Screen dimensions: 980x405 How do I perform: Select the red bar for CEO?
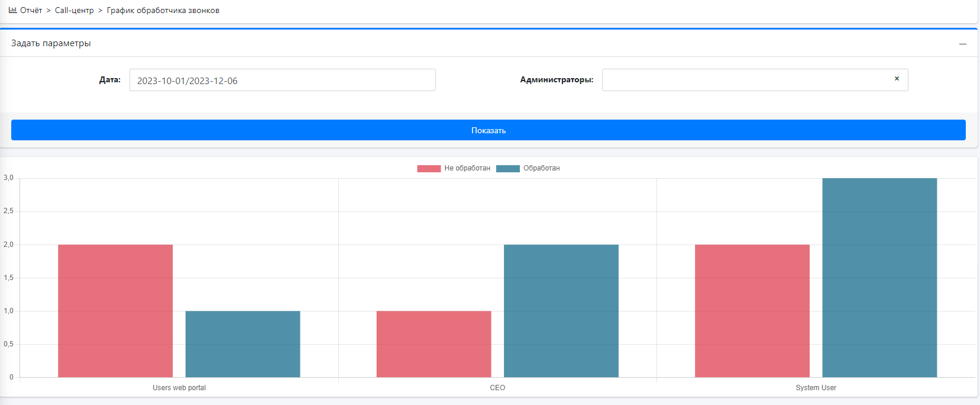click(x=434, y=344)
